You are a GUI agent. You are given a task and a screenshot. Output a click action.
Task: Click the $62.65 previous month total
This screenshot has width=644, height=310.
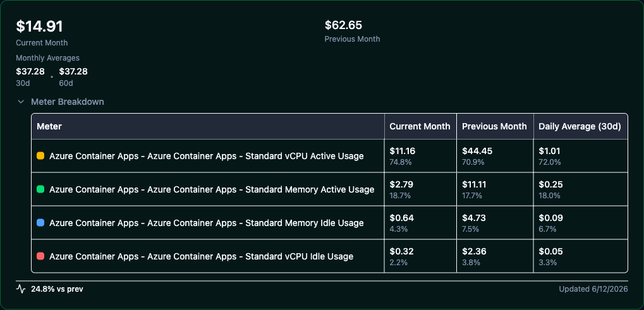click(343, 25)
